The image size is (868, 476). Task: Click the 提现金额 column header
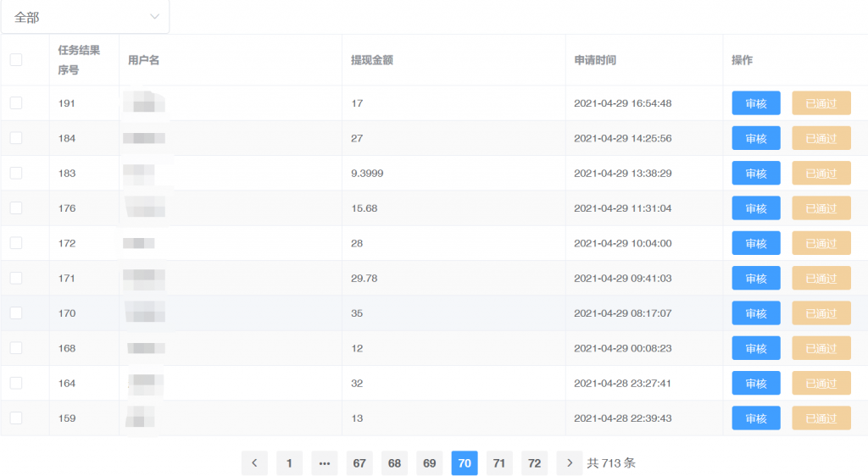[371, 60]
